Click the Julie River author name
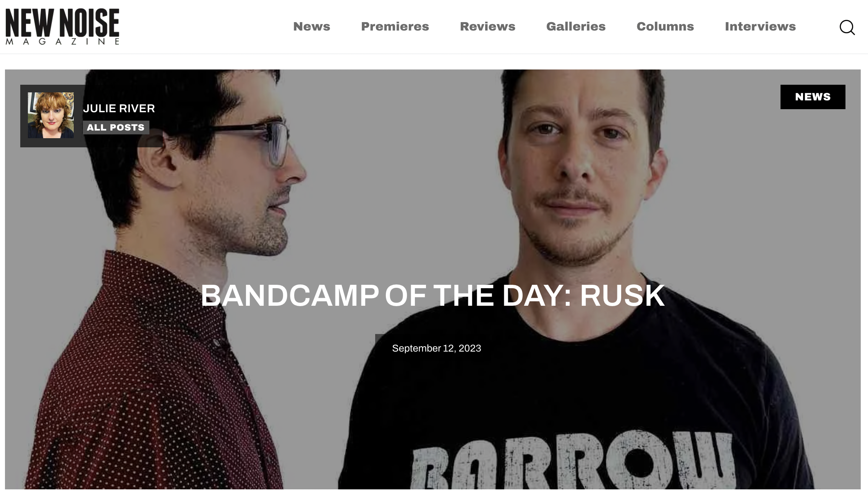The image size is (868, 497). pos(119,108)
